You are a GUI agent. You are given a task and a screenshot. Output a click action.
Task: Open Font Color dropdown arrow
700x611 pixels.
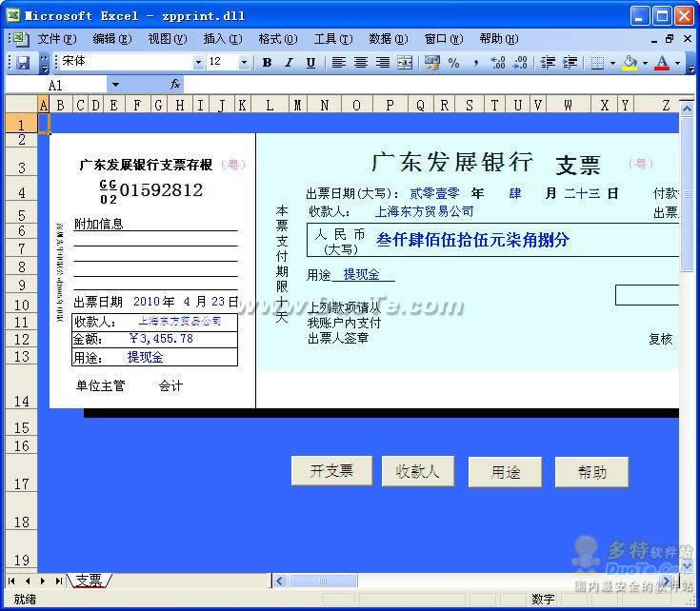click(677, 63)
